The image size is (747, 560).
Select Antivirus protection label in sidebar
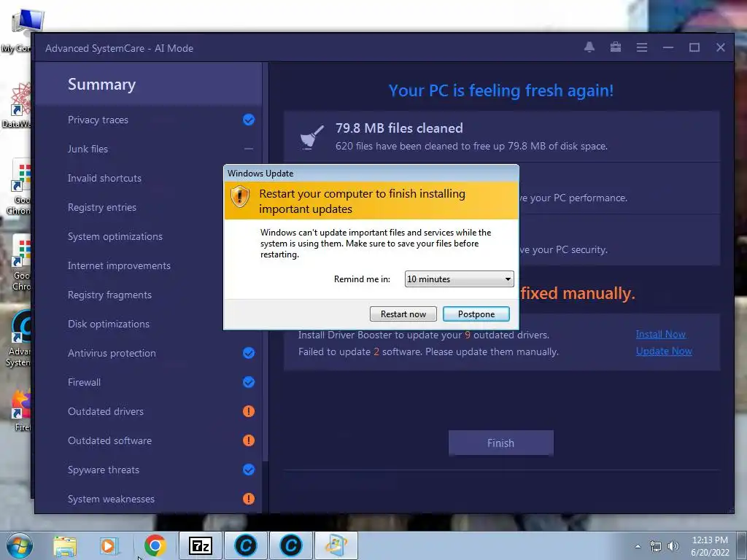pos(112,353)
